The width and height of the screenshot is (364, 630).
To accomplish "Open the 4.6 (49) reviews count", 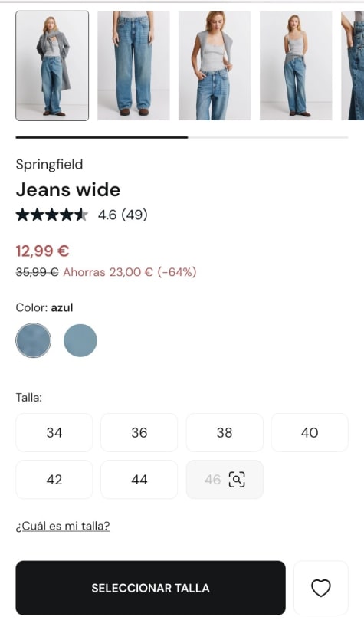I will tap(123, 215).
